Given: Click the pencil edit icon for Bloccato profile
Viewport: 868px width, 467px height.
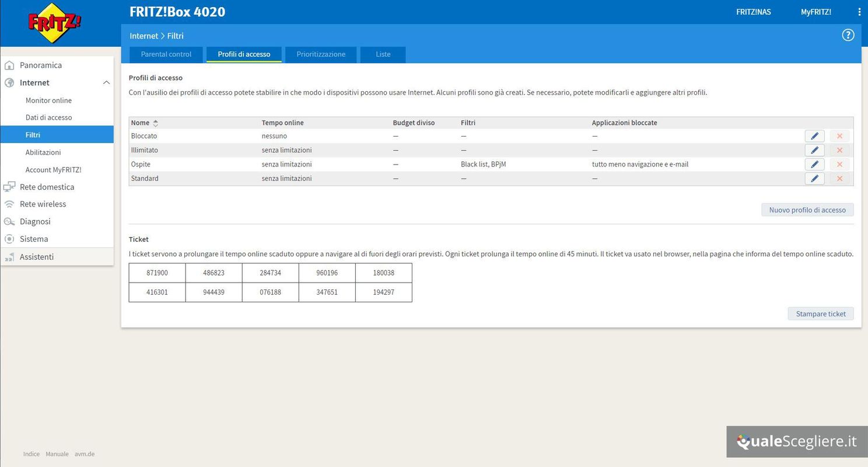Looking at the screenshot, I should click(814, 136).
